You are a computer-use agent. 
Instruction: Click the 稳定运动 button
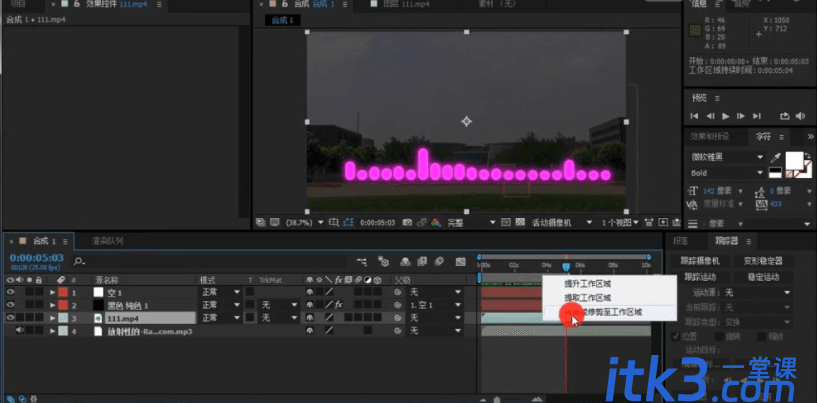click(763, 277)
